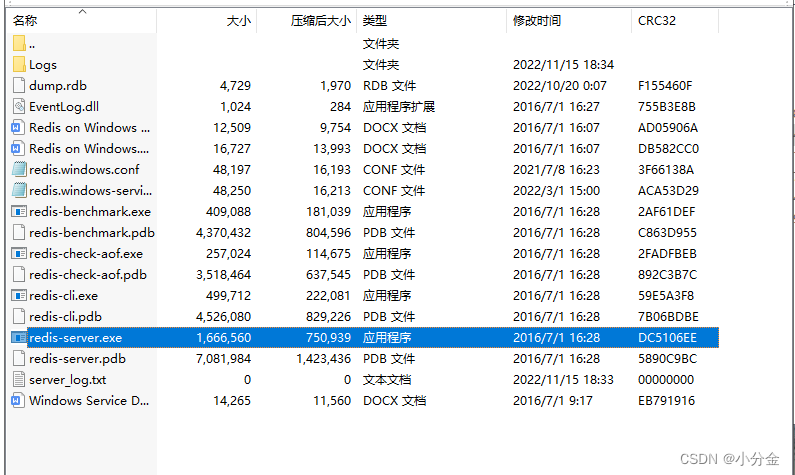Screen dimensions: 795x475
Task: Click the parent folder '..' icon
Action: (19, 44)
